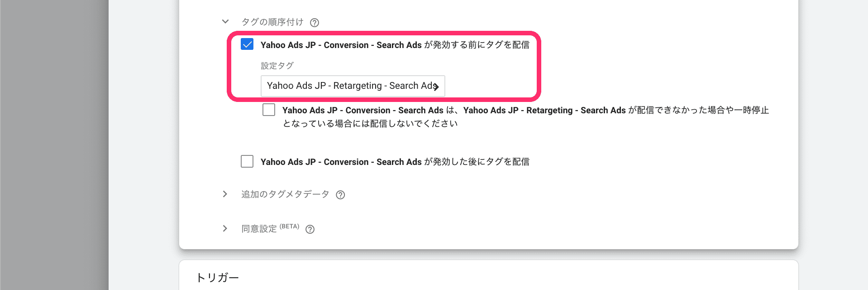Click the 発効した後にタグを配信 label text

[395, 162]
